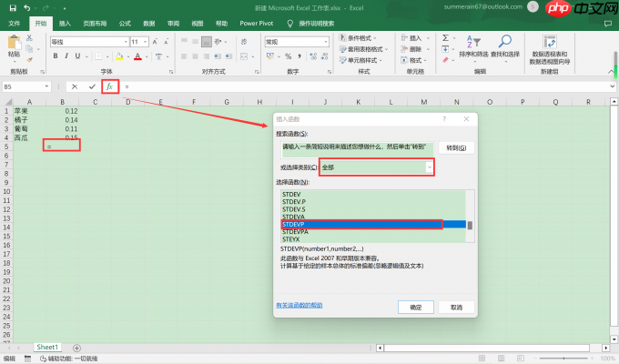Toggle Bold formatting
The width and height of the screenshot is (619, 364).
click(x=56, y=56)
